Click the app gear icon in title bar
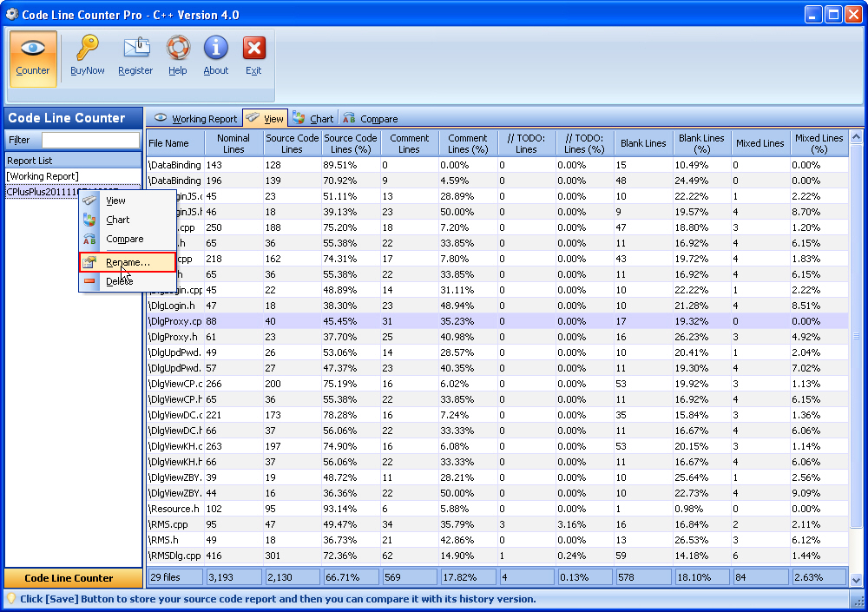The width and height of the screenshot is (868, 612). pos(11,15)
